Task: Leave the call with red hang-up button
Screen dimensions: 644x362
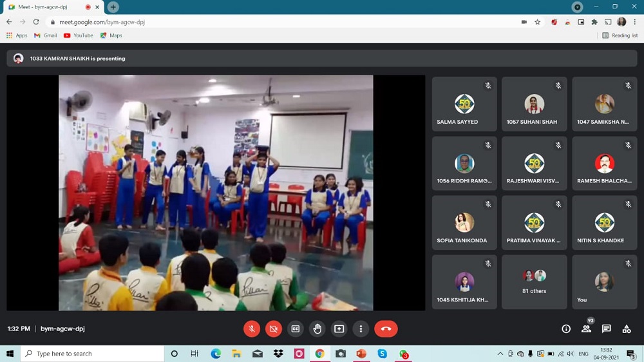Action: (x=386, y=329)
